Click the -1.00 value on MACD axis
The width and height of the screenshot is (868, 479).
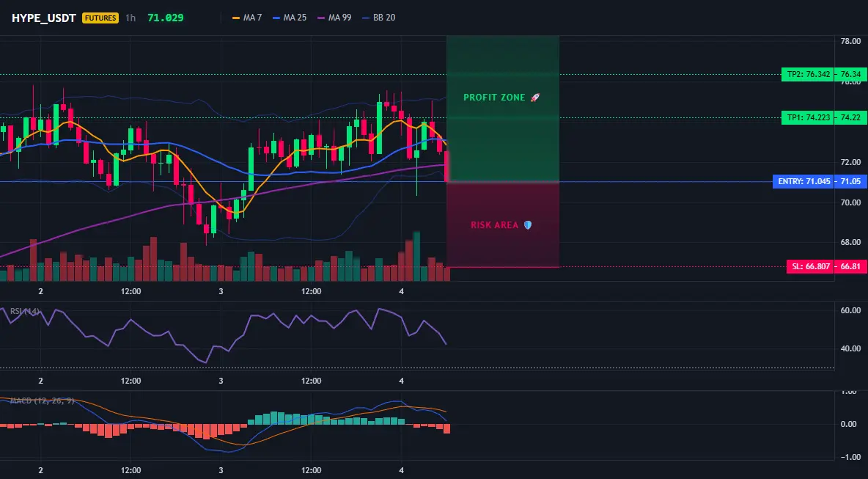pos(851,458)
